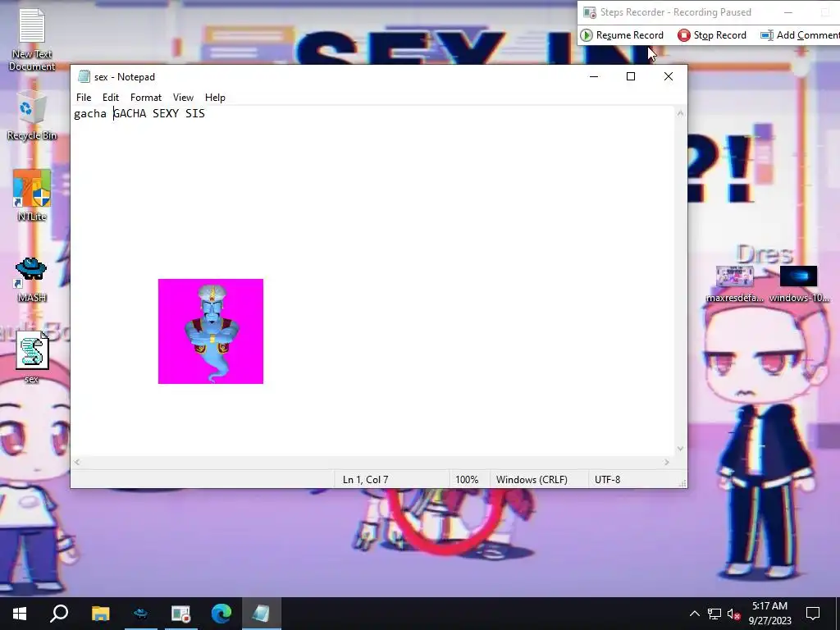
Task: Click the UTF-8 encoding status entry
Action: [608, 479]
